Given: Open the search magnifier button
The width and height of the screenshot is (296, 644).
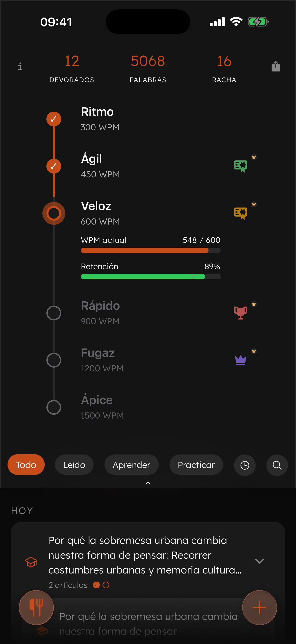Looking at the screenshot, I should coord(277,465).
